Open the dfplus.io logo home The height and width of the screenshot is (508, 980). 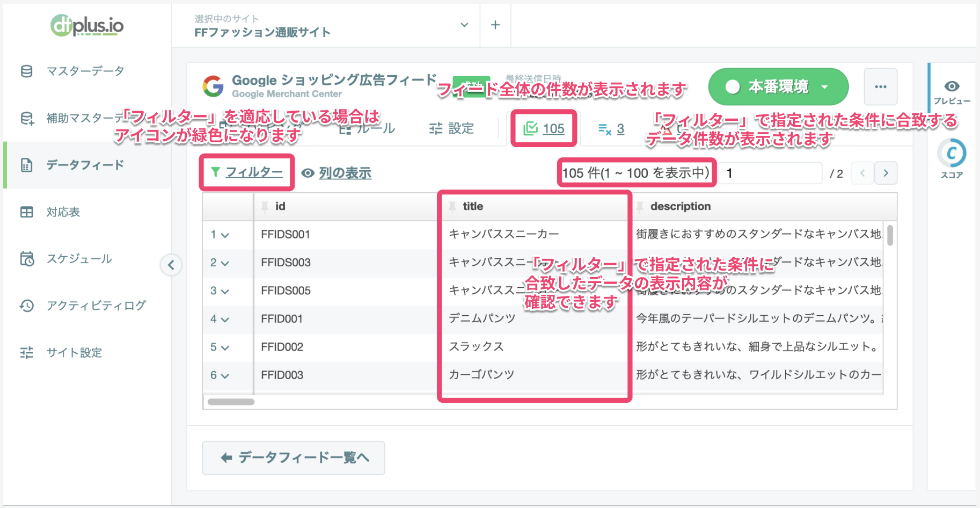tap(87, 25)
